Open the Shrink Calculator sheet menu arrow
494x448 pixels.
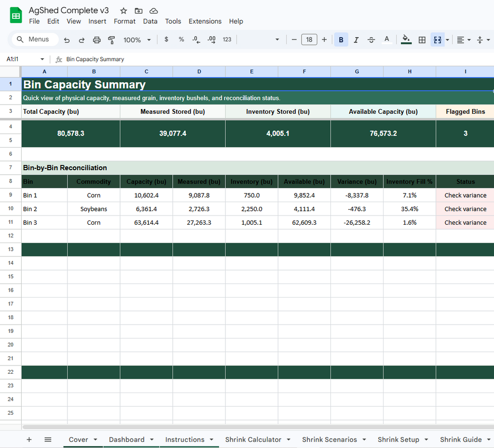288,439
